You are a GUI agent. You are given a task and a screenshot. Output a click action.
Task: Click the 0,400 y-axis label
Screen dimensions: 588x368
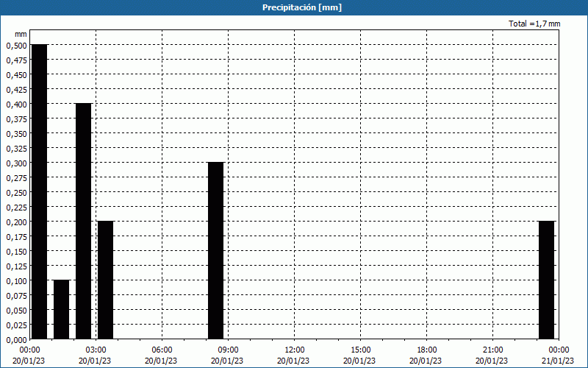click(17, 104)
